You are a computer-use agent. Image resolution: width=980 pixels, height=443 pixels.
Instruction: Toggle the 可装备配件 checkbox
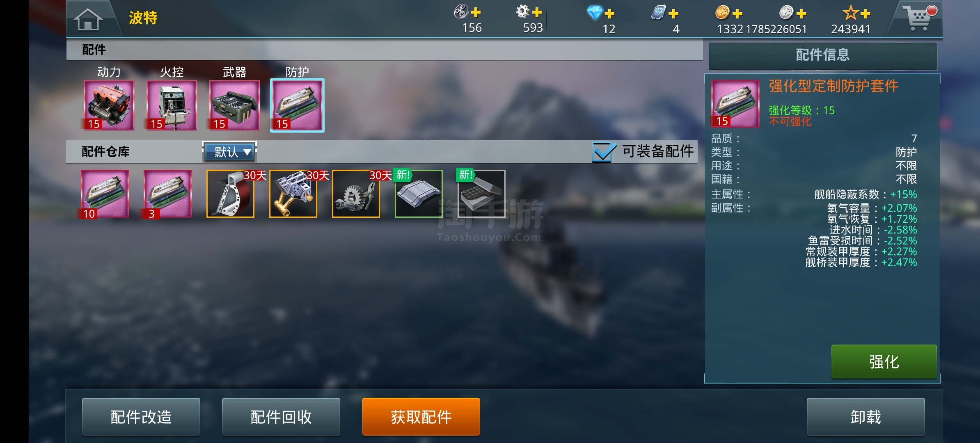[603, 152]
